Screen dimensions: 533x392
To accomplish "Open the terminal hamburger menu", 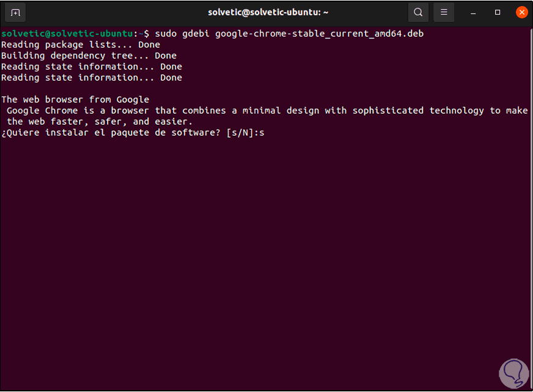I will click(x=444, y=12).
